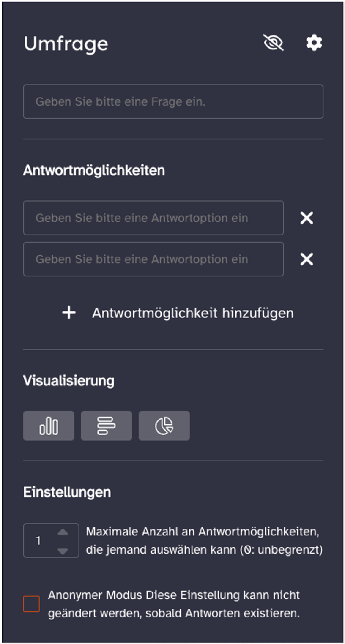Click the maximum answers number field
Image resolution: width=345 pixels, height=644 pixels.
[x=39, y=541]
